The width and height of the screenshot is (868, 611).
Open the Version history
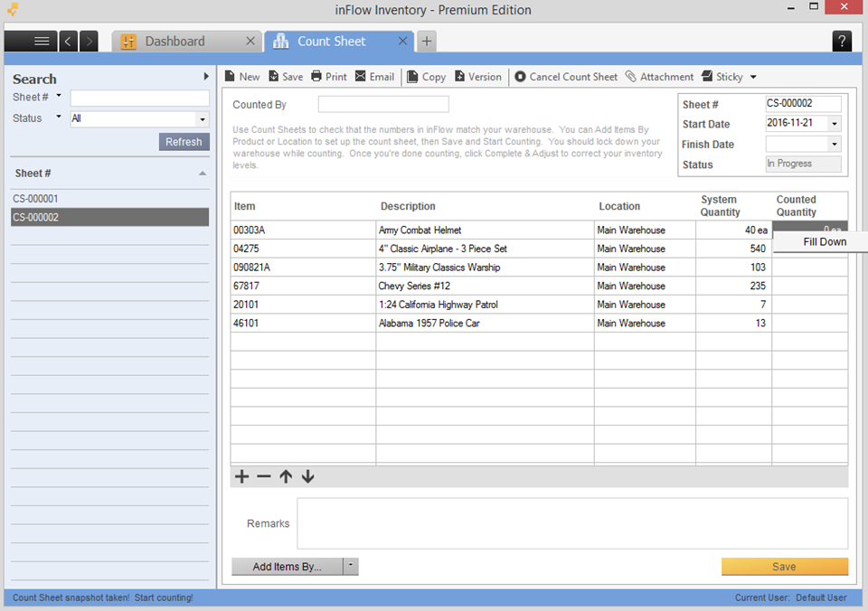click(x=478, y=77)
